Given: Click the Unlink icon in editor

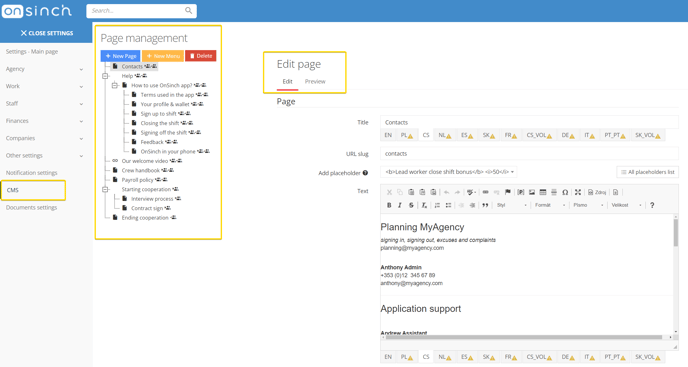Looking at the screenshot, I should click(496, 192).
